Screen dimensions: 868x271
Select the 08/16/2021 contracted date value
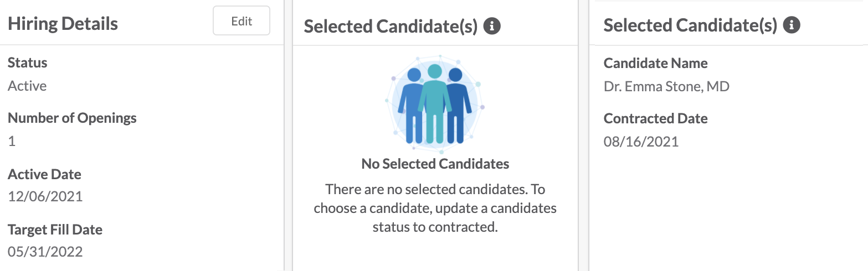click(x=641, y=142)
